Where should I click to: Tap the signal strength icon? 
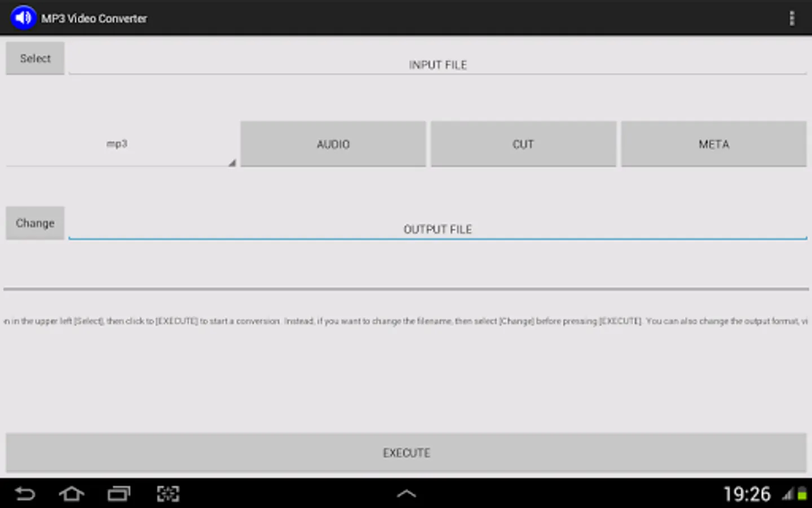(x=788, y=494)
